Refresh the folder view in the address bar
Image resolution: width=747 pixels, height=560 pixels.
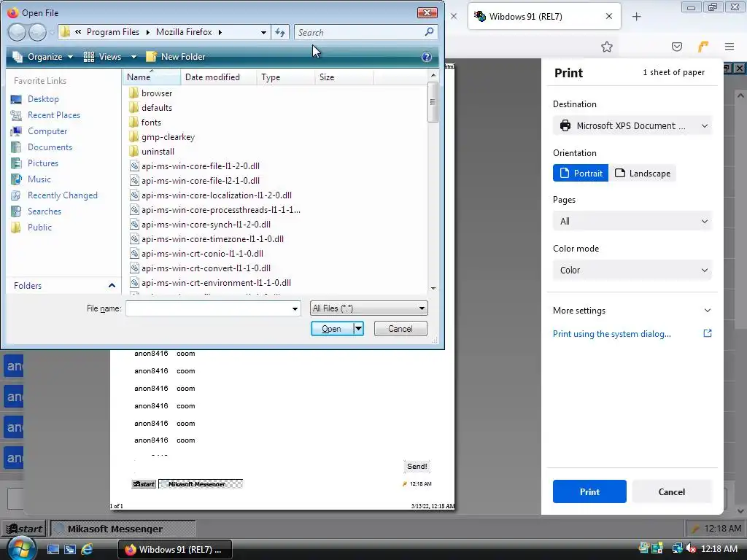(x=280, y=32)
